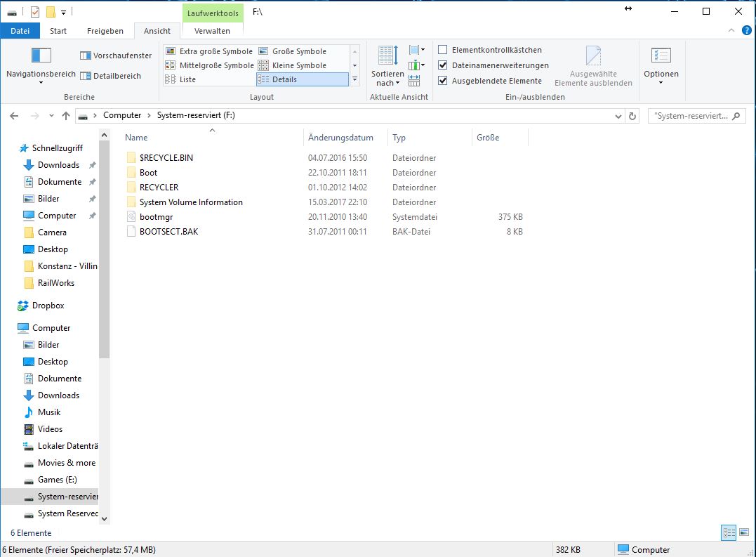Select Große Symbole layout
The image size is (756, 557).
[x=293, y=51]
